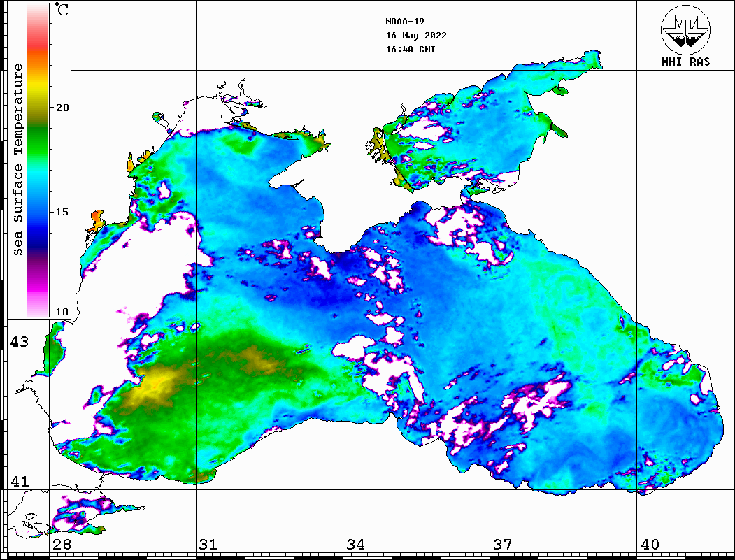Click the longitude label '37'
The width and height of the screenshot is (735, 560).
pyautogui.click(x=503, y=544)
